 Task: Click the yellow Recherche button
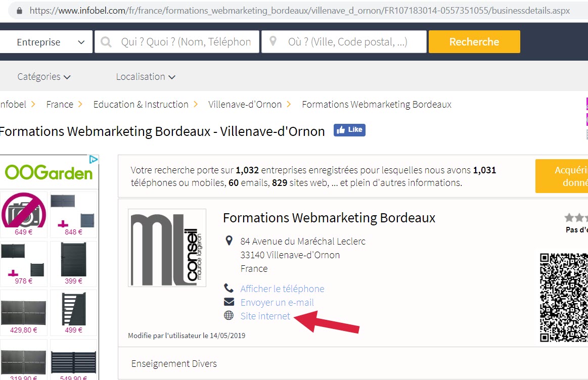click(x=474, y=41)
